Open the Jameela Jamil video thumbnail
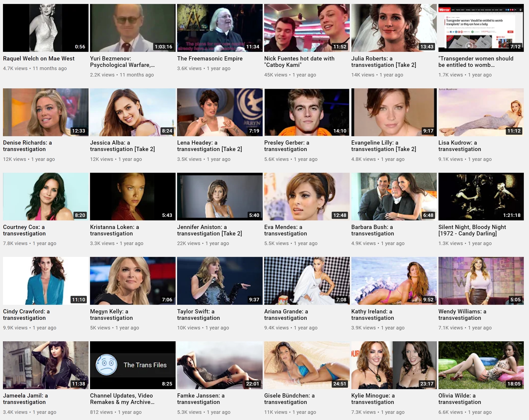This screenshot has height=420, width=529. tap(46, 365)
